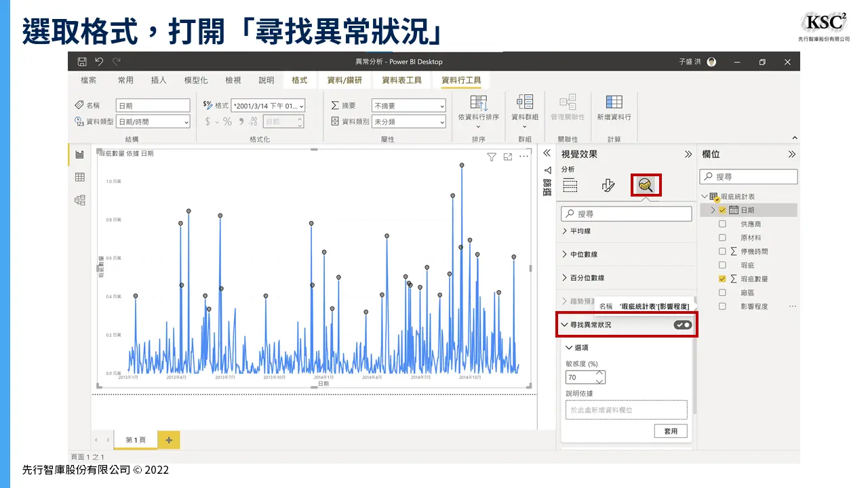Open the 檔案 menu tab
Viewport: 868px width, 488px height.
coord(88,80)
